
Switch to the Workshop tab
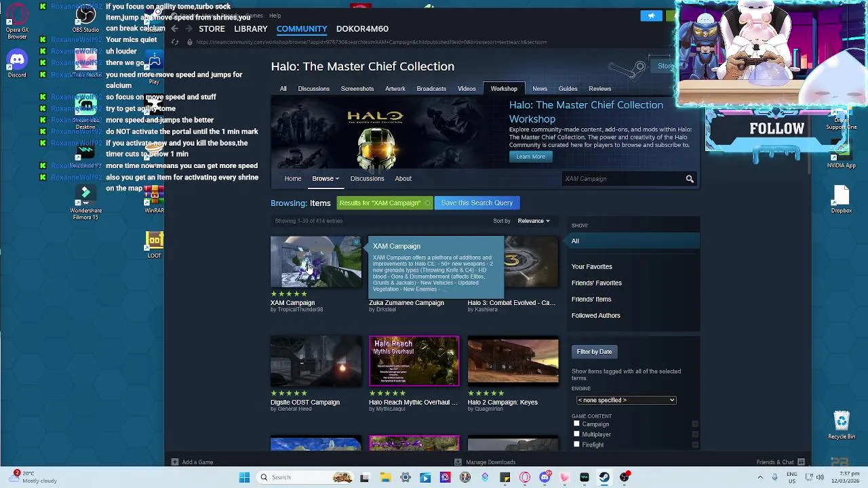(504, 89)
